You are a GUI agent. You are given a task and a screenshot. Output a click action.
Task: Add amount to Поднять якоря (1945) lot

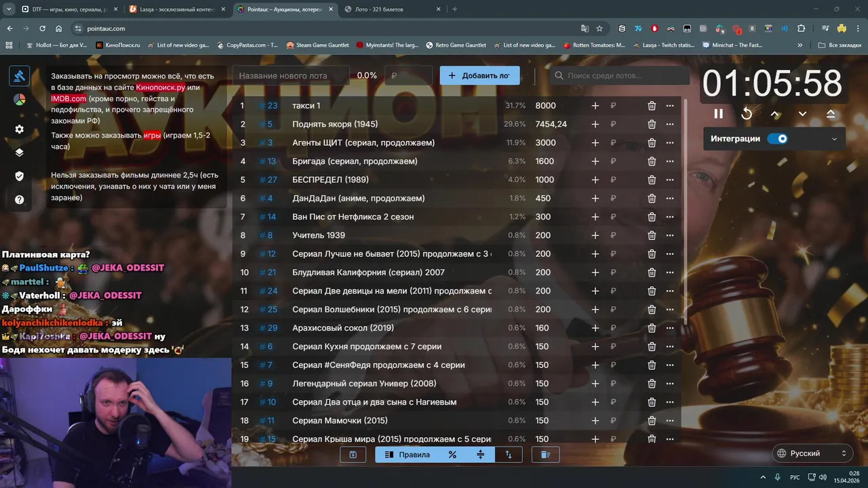point(595,124)
